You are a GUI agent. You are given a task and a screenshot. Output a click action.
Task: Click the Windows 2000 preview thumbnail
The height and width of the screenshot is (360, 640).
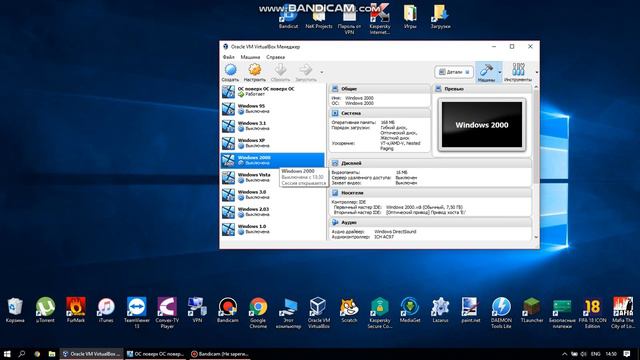coord(482,125)
